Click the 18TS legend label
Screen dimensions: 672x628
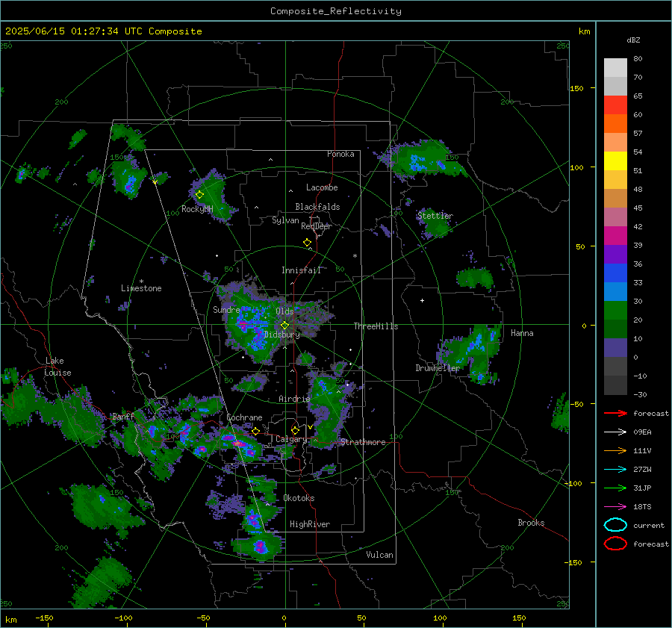click(642, 507)
